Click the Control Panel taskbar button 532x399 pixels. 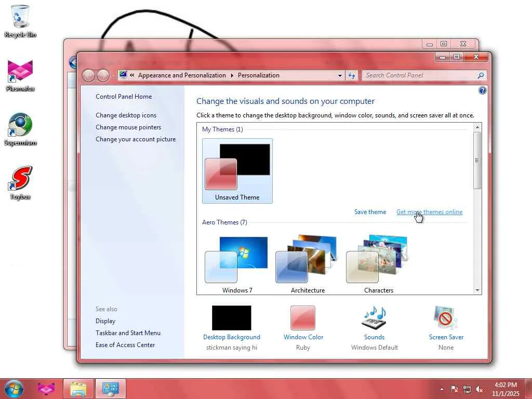(110, 389)
